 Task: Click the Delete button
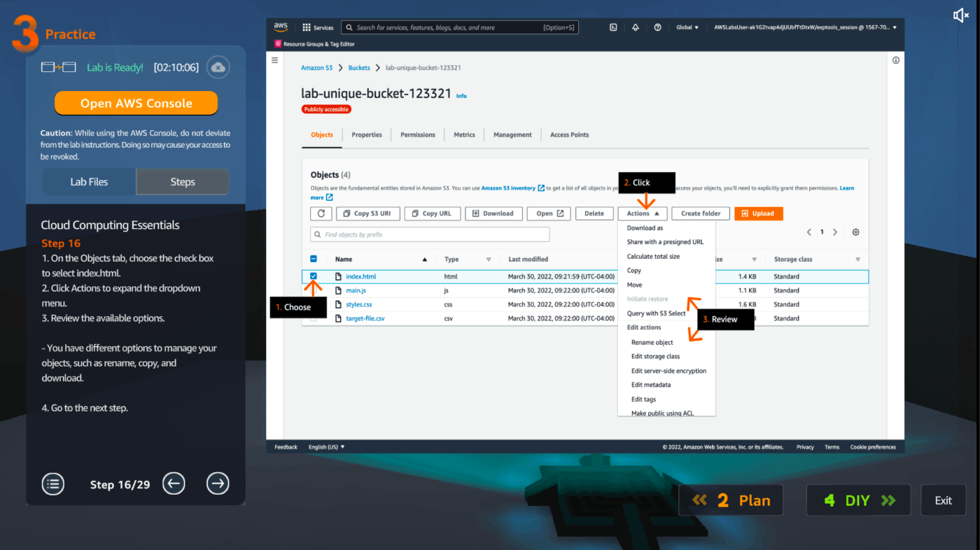pos(594,213)
